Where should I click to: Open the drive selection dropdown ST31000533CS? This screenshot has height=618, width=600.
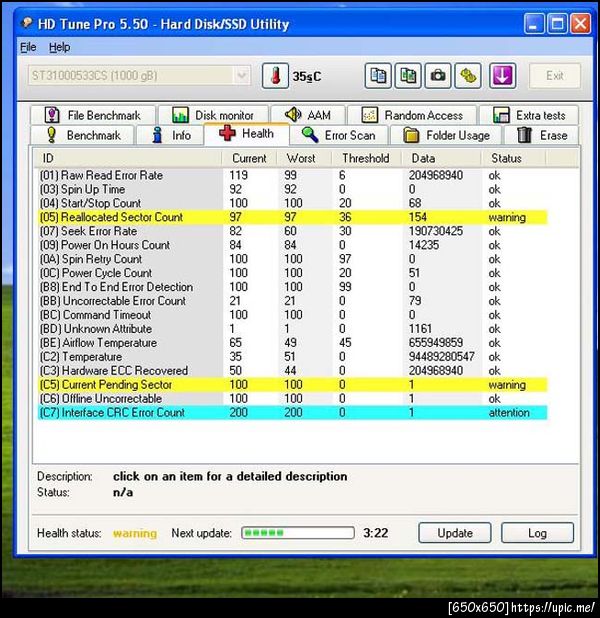click(139, 75)
